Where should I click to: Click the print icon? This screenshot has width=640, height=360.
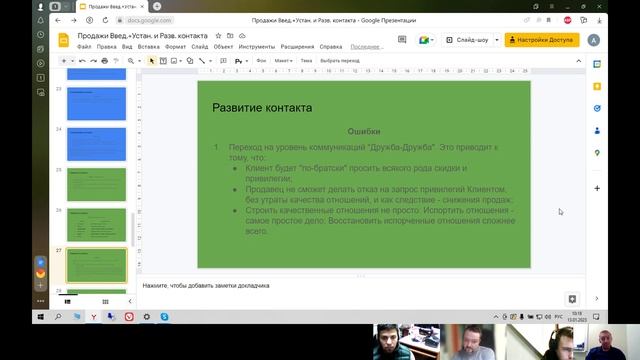(104, 61)
